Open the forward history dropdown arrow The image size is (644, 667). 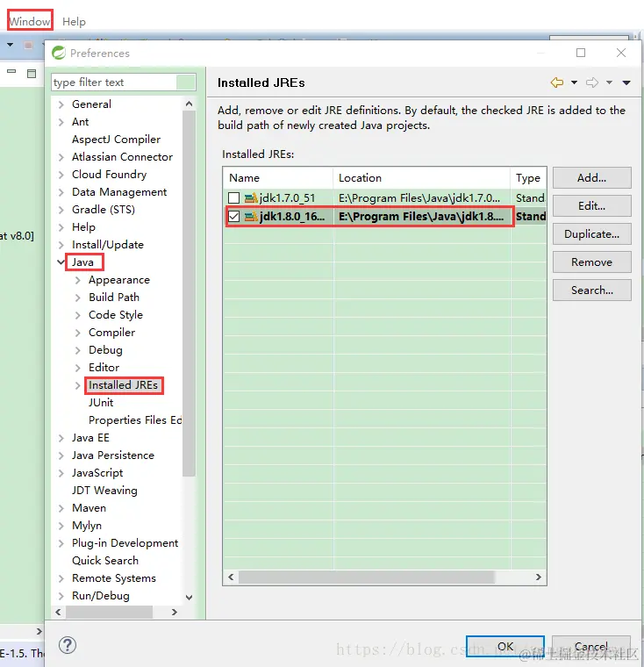[x=609, y=82]
